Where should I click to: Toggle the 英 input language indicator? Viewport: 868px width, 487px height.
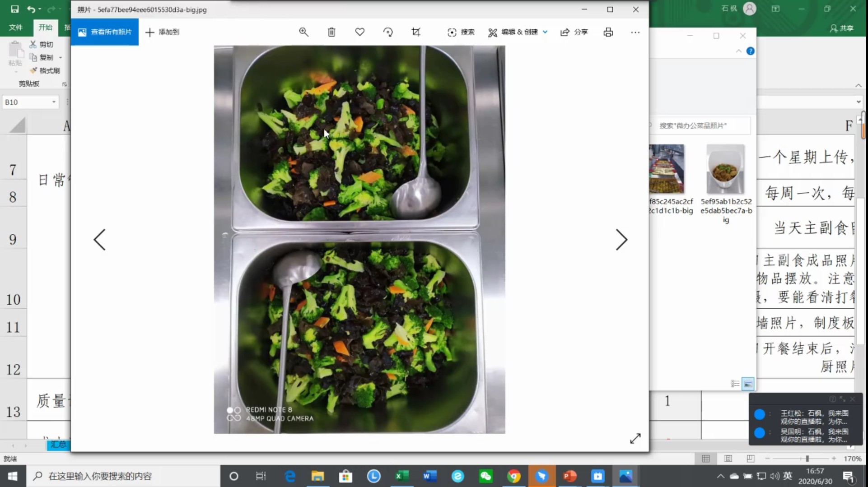click(787, 476)
